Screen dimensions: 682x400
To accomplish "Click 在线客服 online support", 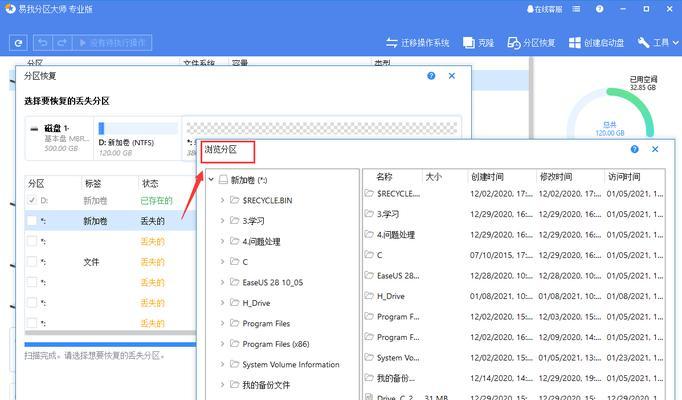I will click(544, 9).
